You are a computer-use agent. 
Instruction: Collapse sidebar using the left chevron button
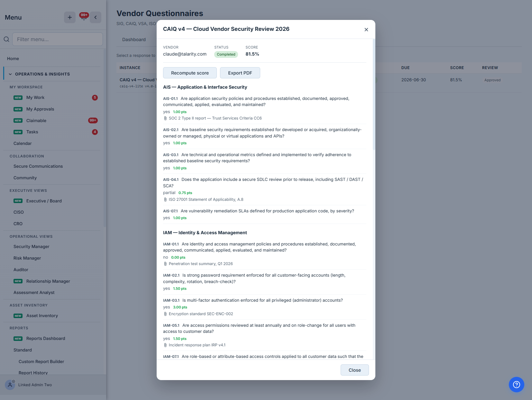(96, 17)
